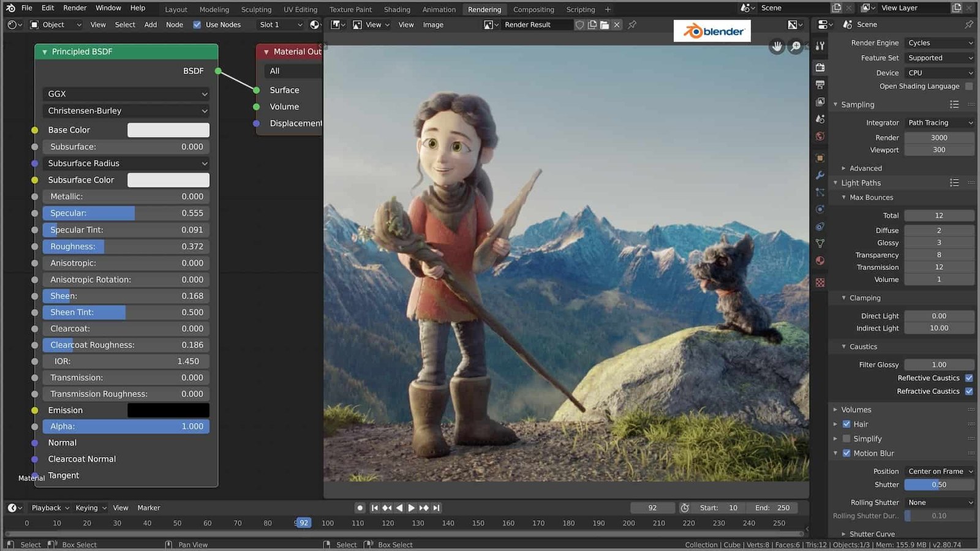Collapse the Principled BSDF node
The height and width of the screenshot is (551, 980).
click(x=45, y=52)
